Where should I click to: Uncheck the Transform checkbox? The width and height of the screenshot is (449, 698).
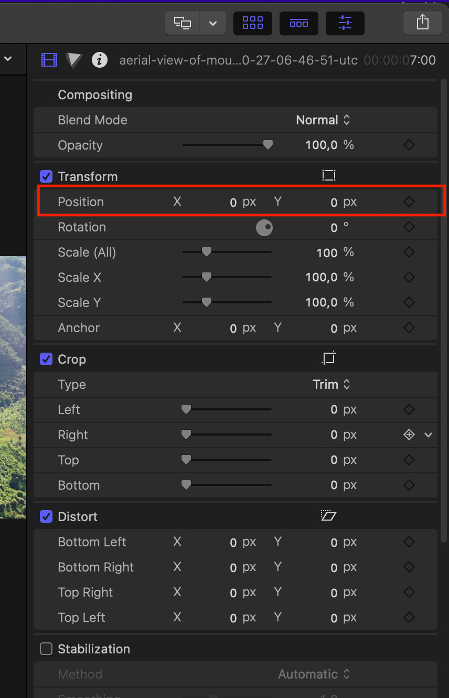[x=46, y=176]
